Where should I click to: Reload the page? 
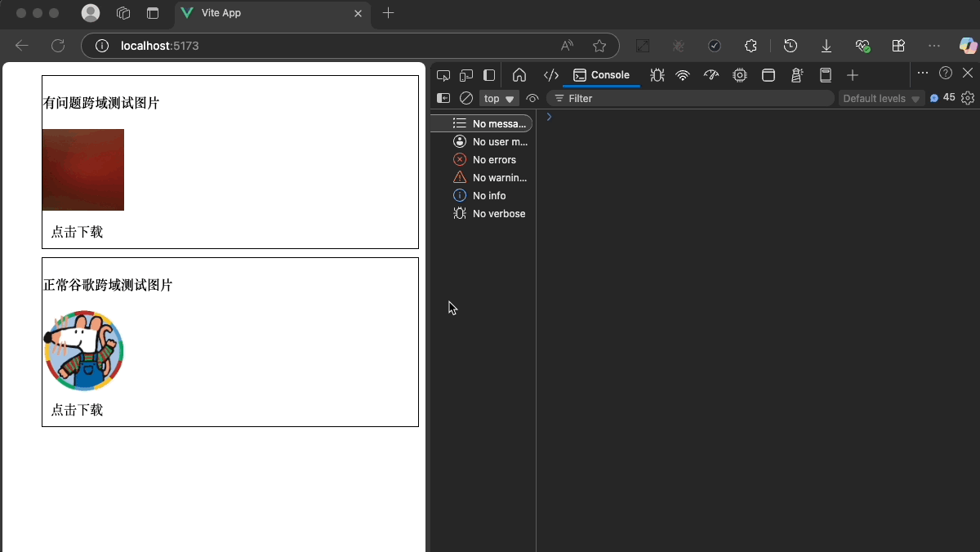click(x=58, y=46)
